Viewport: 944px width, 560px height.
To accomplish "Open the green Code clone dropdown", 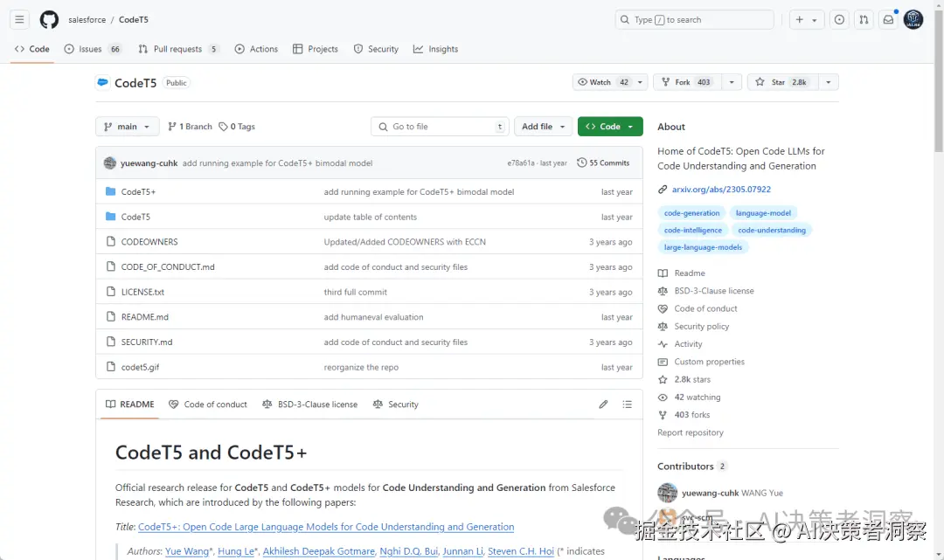I will point(610,127).
